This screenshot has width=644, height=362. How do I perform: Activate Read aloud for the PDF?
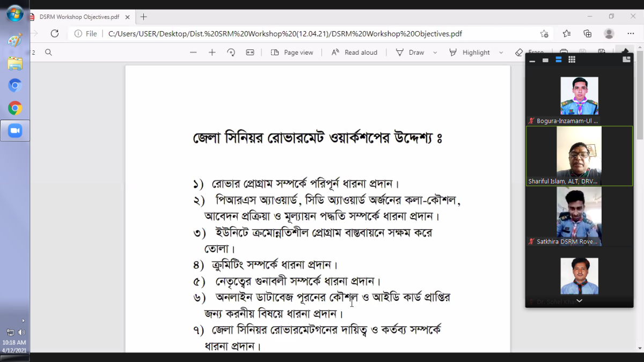click(x=354, y=52)
